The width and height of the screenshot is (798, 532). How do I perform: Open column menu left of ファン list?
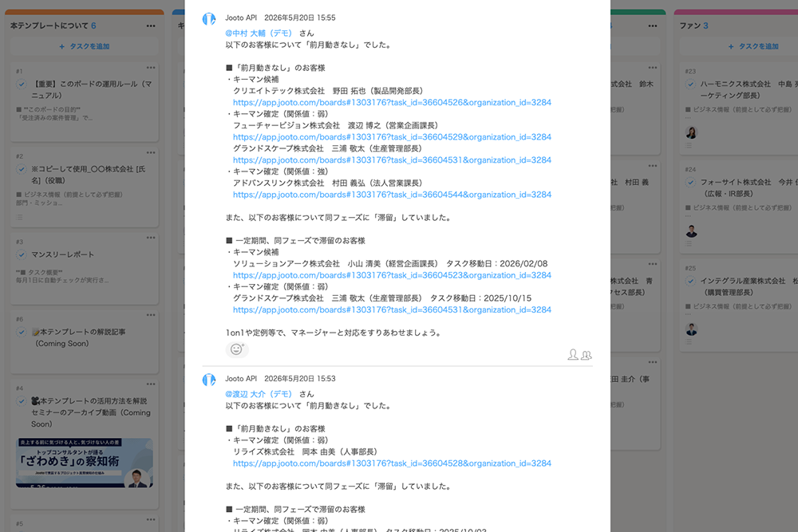tap(653, 26)
